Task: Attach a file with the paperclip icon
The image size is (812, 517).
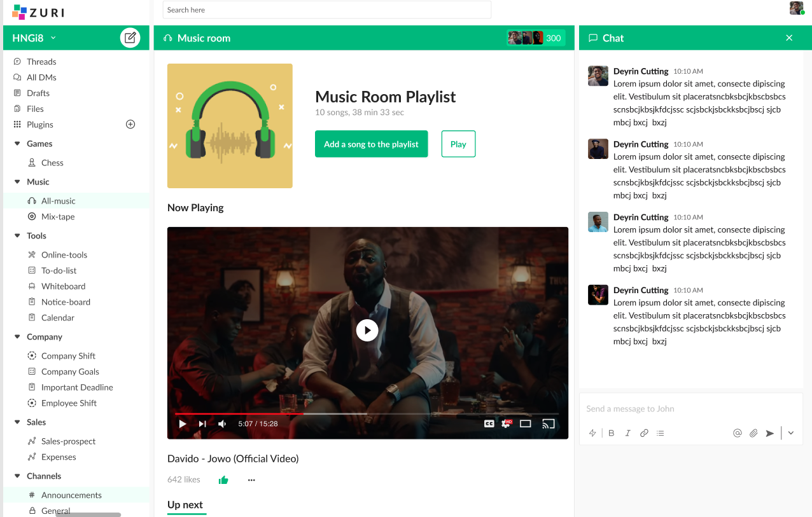Action: click(x=753, y=433)
